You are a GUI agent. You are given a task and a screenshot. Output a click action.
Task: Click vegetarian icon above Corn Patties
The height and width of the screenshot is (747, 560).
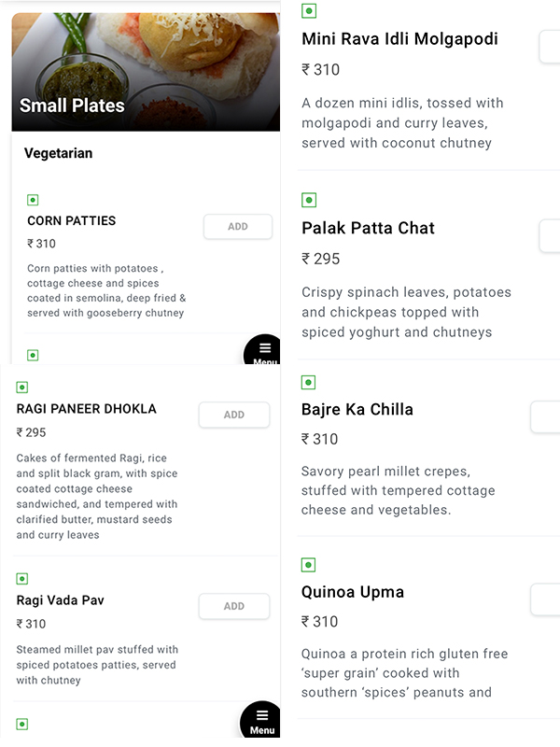33,200
